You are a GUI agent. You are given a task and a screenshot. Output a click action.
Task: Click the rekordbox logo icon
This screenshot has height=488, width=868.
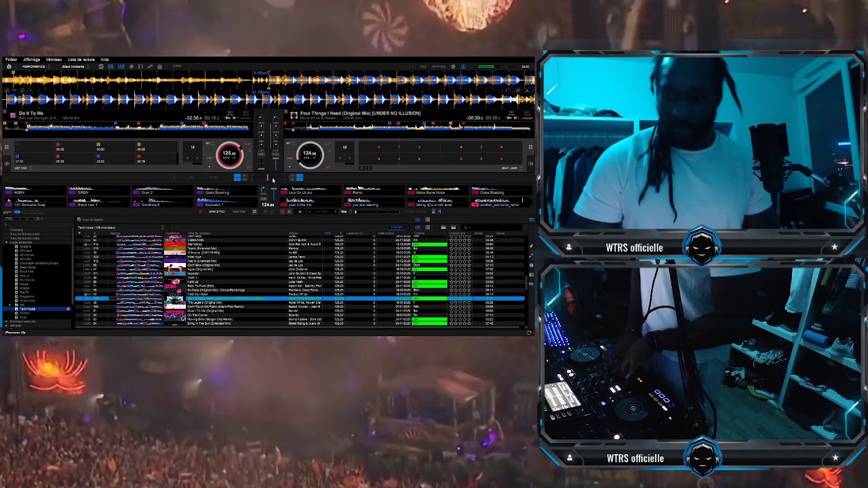[x=9, y=66]
